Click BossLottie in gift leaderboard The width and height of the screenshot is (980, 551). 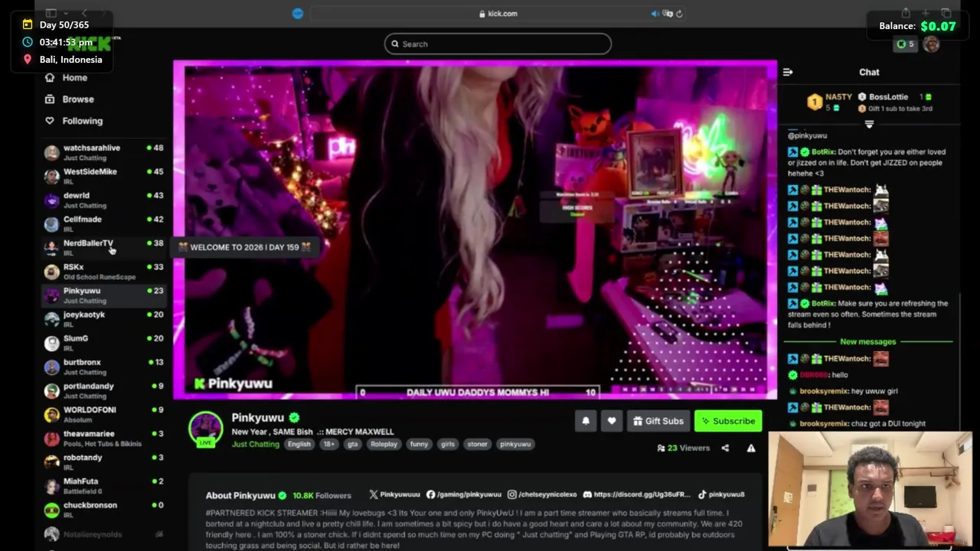click(x=888, y=97)
